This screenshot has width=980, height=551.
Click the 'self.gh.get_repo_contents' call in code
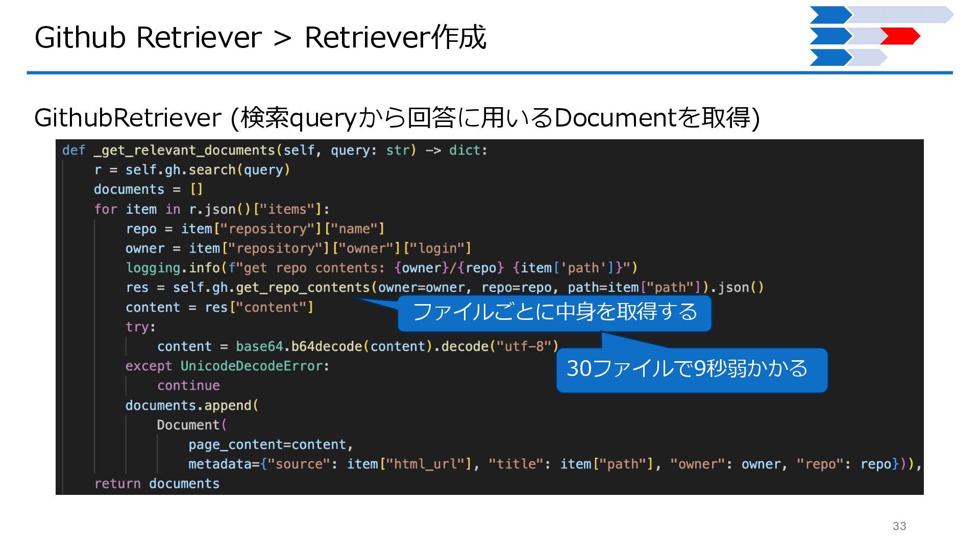pos(271,288)
